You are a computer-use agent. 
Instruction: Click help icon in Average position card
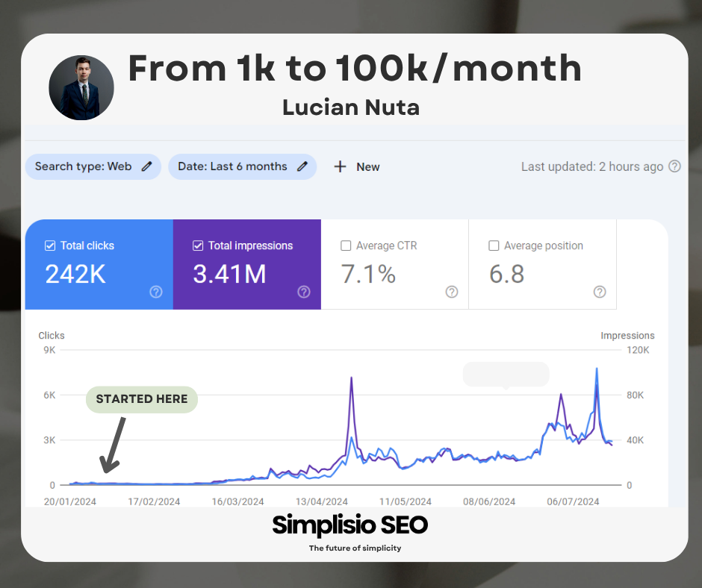coord(600,292)
